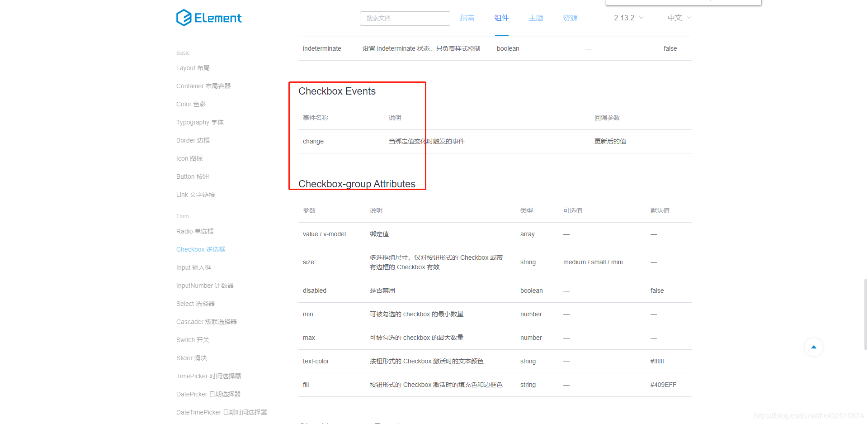The height and width of the screenshot is (424, 868).
Task: Open the 资源 navigation tab
Action: click(x=570, y=18)
